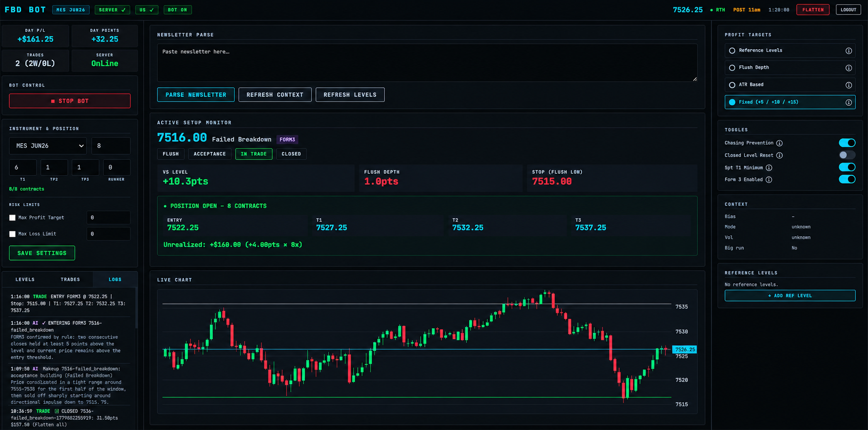Show Chasing Prevention info tooltip icon

pyautogui.click(x=779, y=143)
